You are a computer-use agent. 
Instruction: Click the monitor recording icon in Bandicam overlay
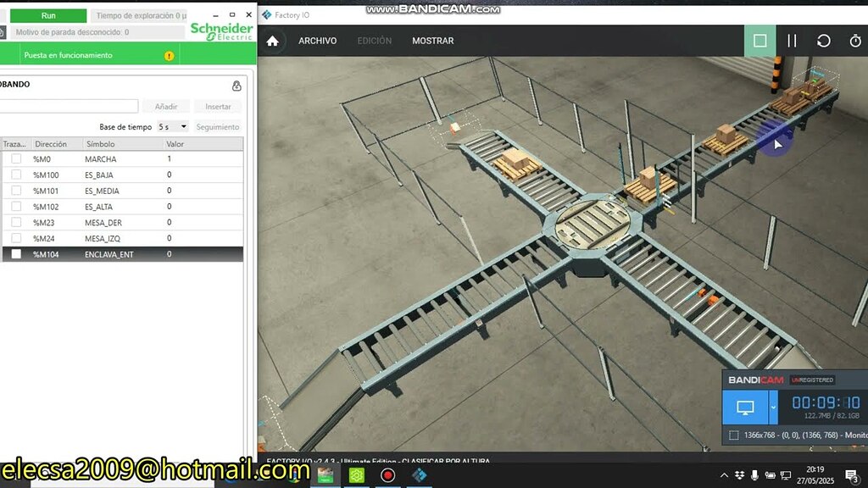tap(745, 407)
